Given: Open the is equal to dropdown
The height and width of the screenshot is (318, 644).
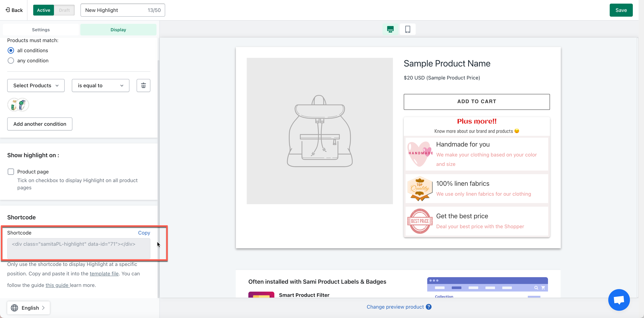Looking at the screenshot, I should pos(101,86).
